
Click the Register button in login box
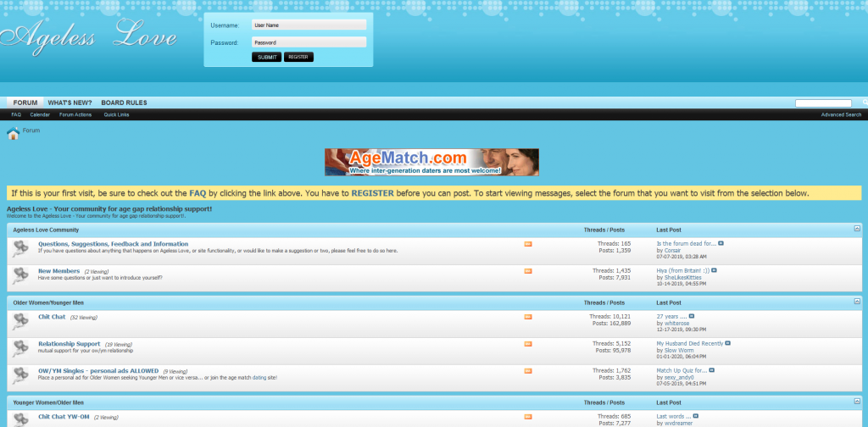(298, 57)
